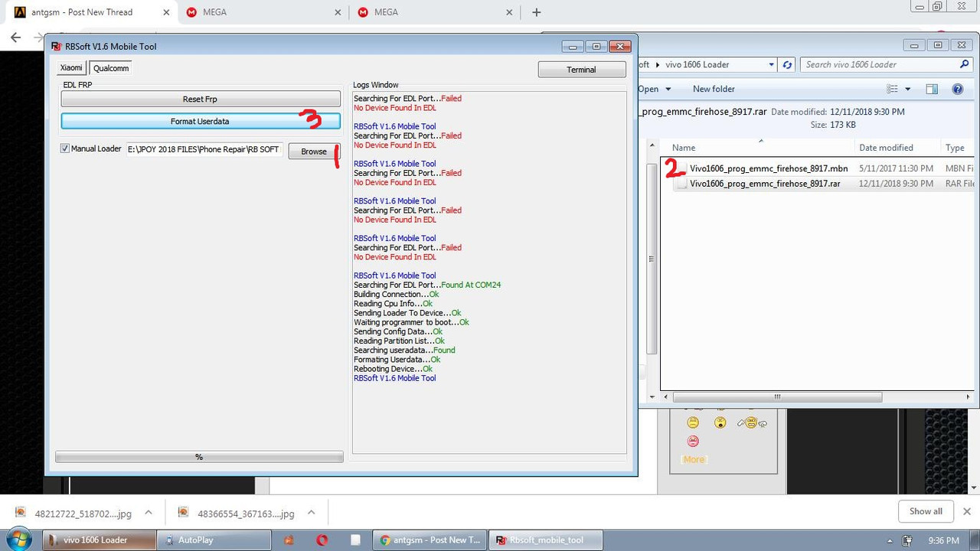Image resolution: width=980 pixels, height=551 pixels.
Task: Open the Opera taskbar icon
Action: 322,540
